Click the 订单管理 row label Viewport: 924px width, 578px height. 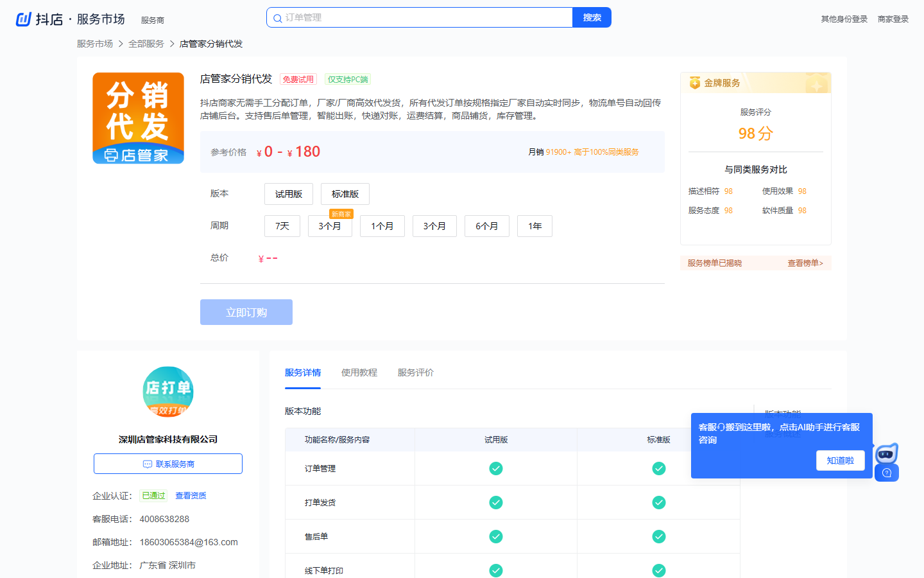click(x=320, y=469)
